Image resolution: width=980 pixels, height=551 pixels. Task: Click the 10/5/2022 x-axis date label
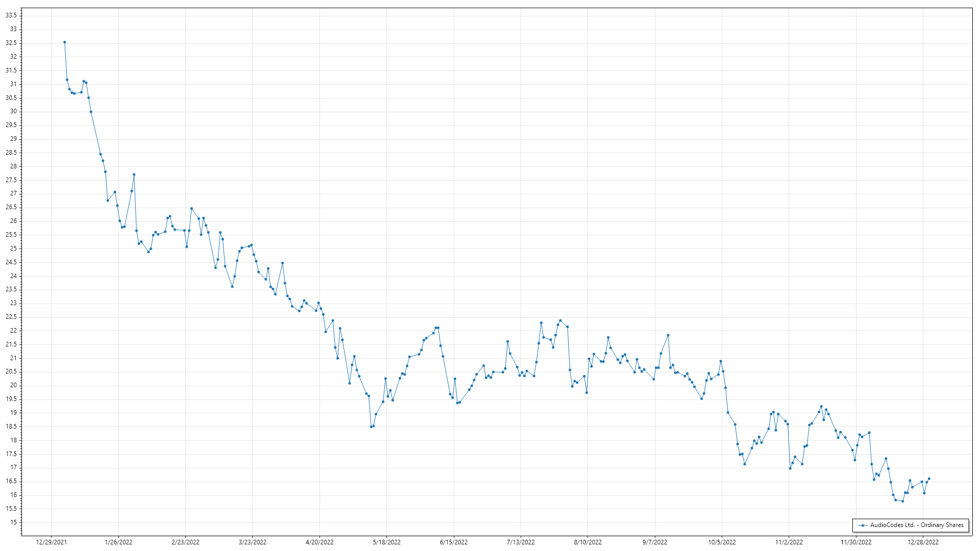pos(722,542)
